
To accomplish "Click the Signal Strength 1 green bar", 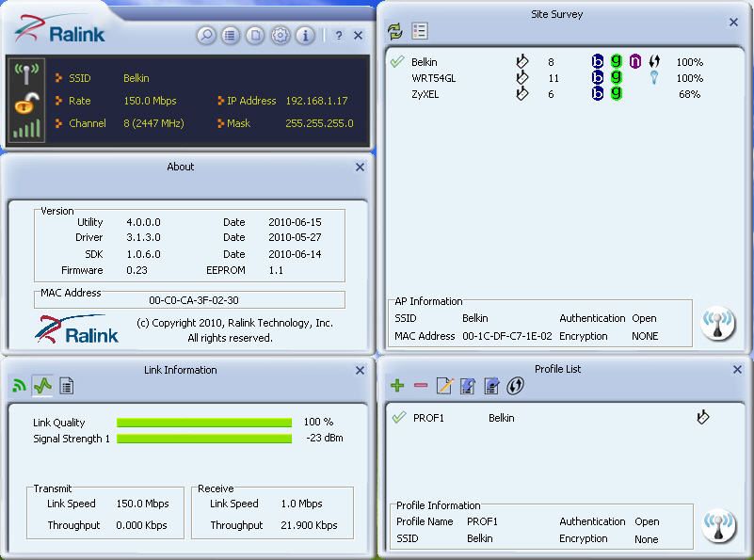I will point(202,438).
